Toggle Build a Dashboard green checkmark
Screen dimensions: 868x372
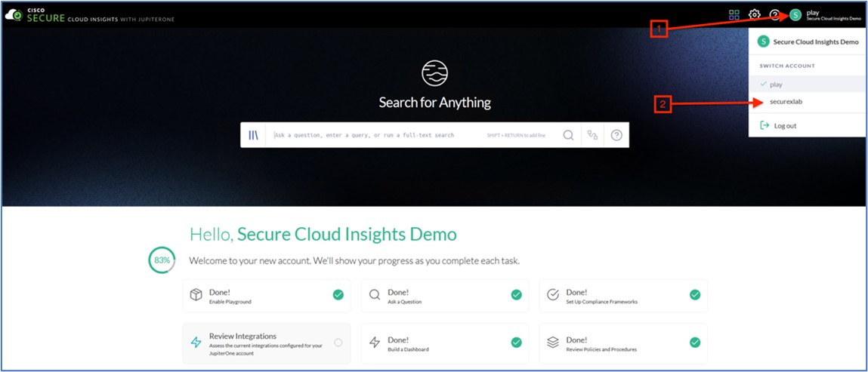(x=517, y=343)
